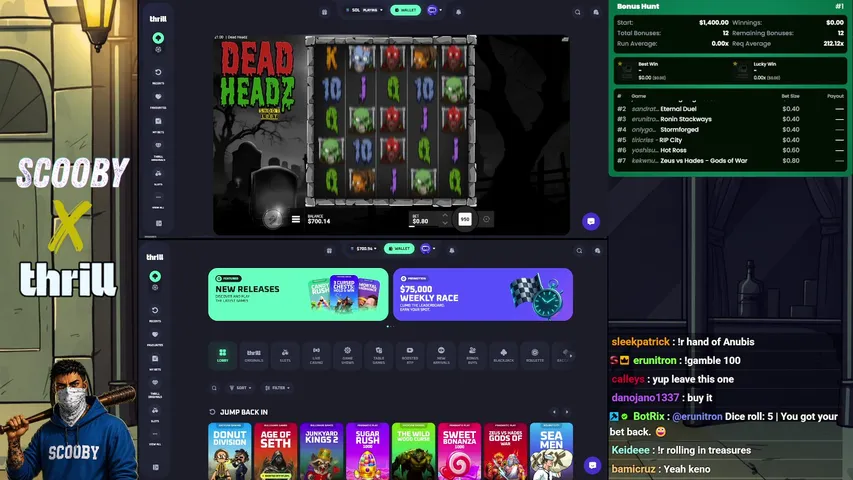This screenshot has width=853, height=480.
Task: Open Donut Division game thumbnail
Action: pos(230,451)
